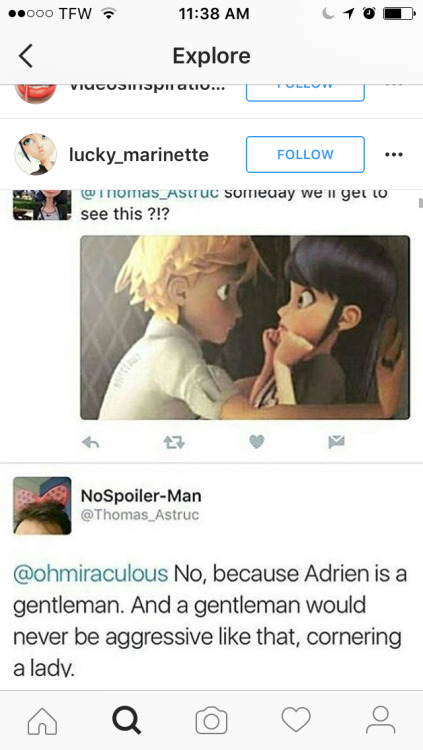Image resolution: width=423 pixels, height=750 pixels.
Task: Open the lucky_marinette profile avatar
Action: pyautogui.click(x=35, y=154)
